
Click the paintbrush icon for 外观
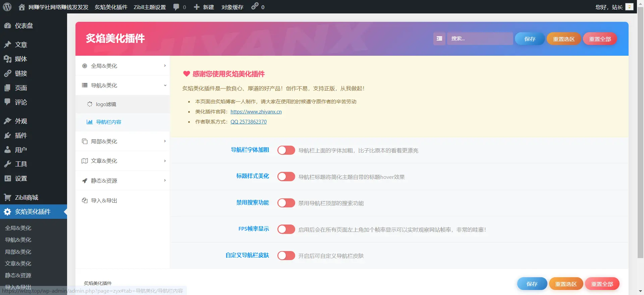[7, 121]
